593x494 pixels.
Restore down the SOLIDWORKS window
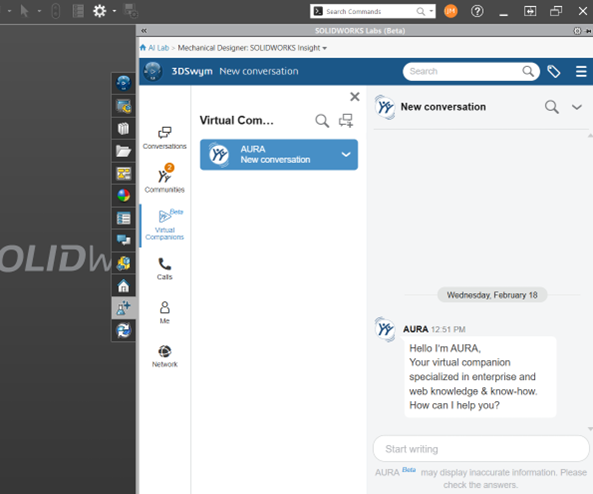(x=556, y=11)
